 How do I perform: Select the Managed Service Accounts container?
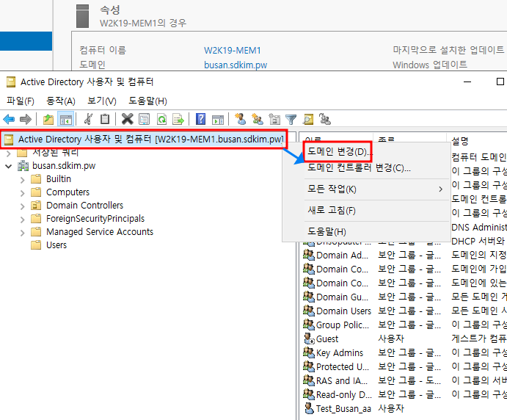pyautogui.click(x=100, y=232)
